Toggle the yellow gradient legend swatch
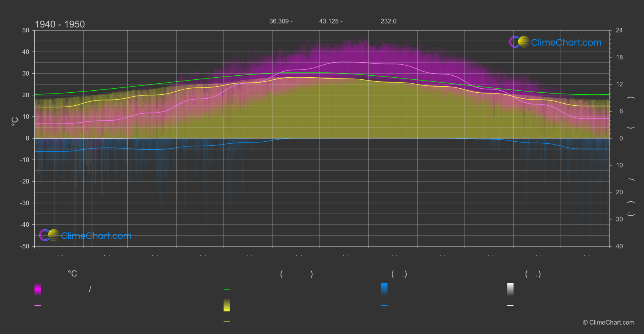 click(x=227, y=305)
